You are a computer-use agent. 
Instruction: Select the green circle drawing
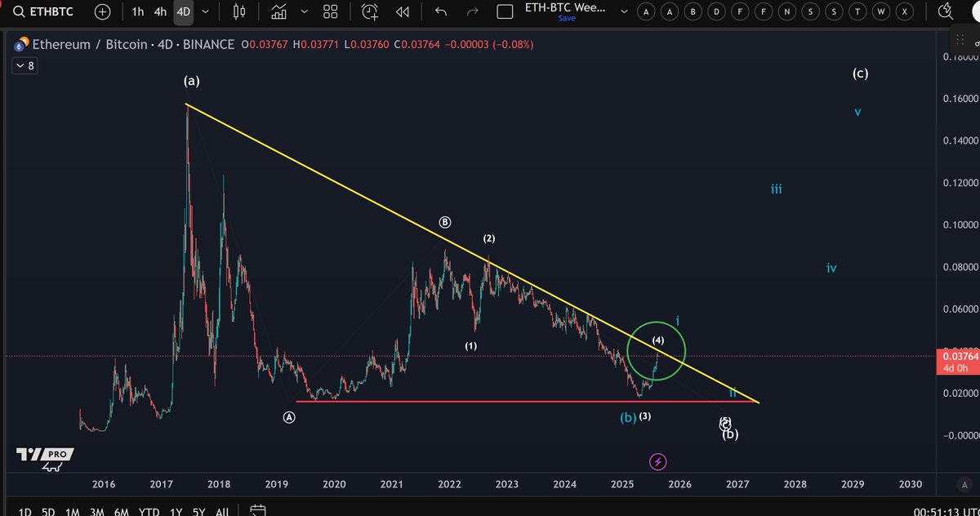(x=656, y=351)
